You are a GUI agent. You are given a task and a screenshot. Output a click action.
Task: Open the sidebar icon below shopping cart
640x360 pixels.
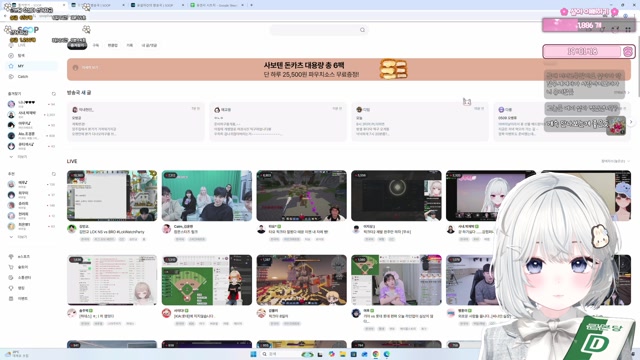point(11,278)
